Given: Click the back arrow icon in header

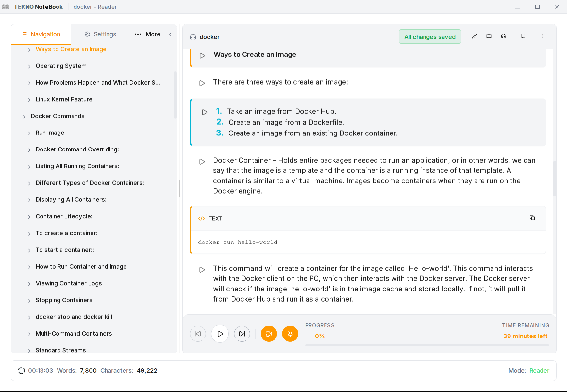Looking at the screenshot, I should point(543,36).
